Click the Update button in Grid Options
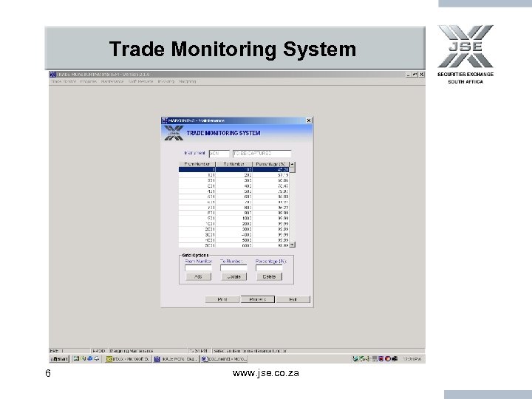The width and height of the screenshot is (532, 399). pyautogui.click(x=233, y=277)
